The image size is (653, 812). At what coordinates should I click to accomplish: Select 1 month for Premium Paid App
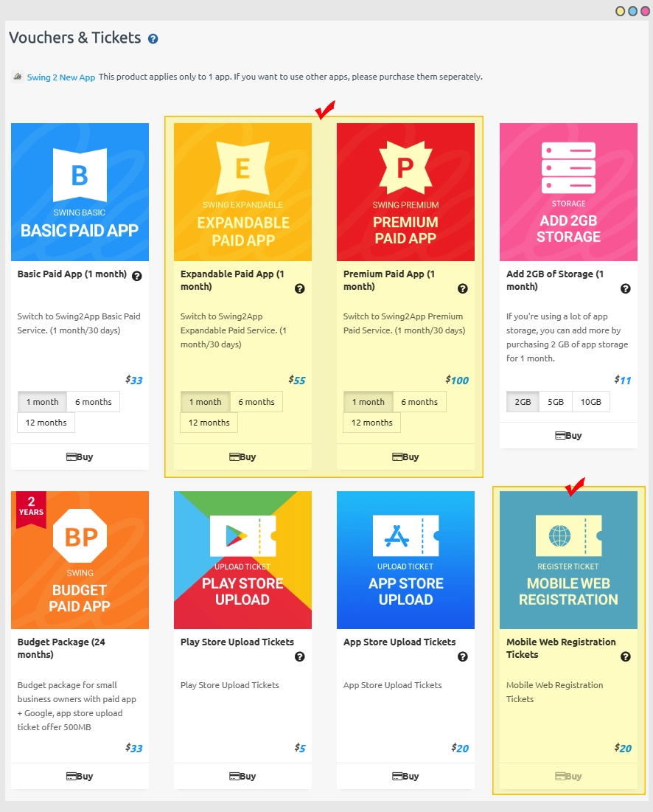click(x=369, y=402)
